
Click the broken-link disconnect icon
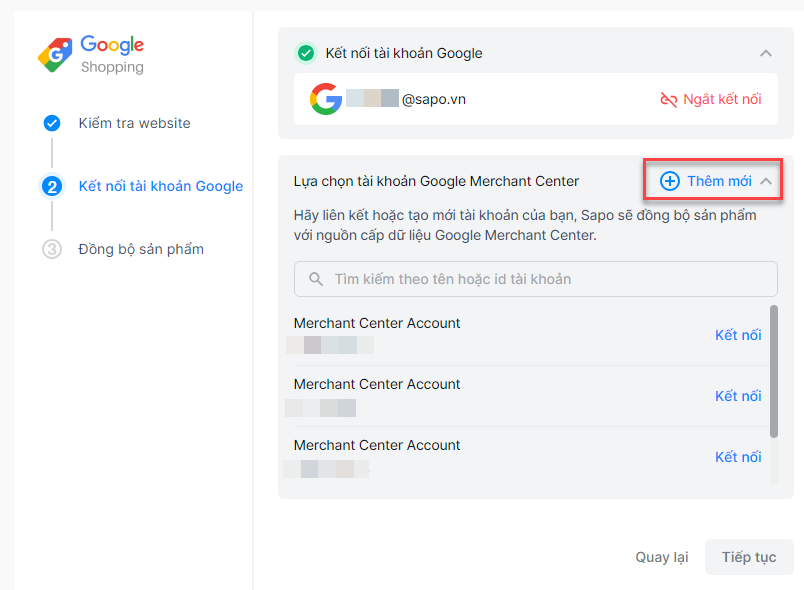point(669,99)
